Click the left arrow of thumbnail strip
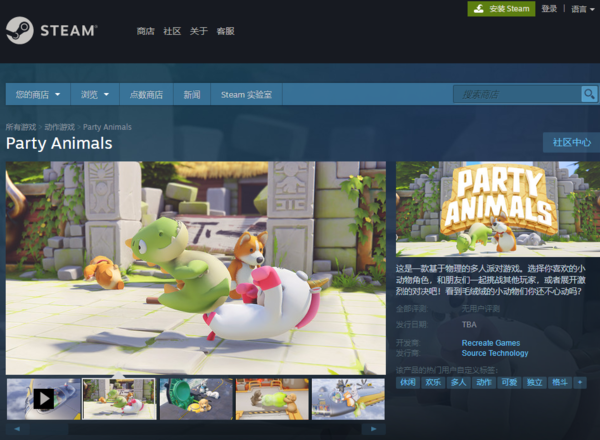 [17, 429]
